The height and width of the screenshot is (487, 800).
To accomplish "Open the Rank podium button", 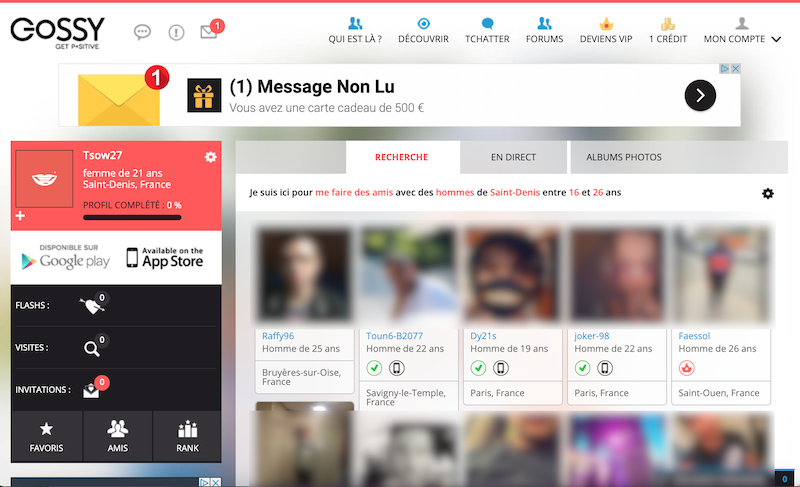I will pos(187,437).
